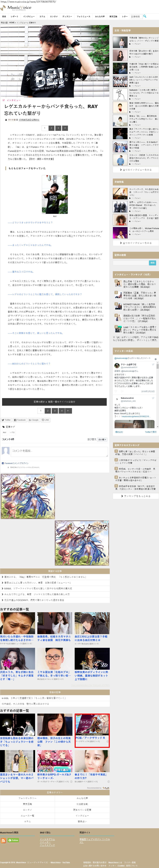Open the インタビュー menu item
The height and width of the screenshot is (868, 159).
click(29, 16)
